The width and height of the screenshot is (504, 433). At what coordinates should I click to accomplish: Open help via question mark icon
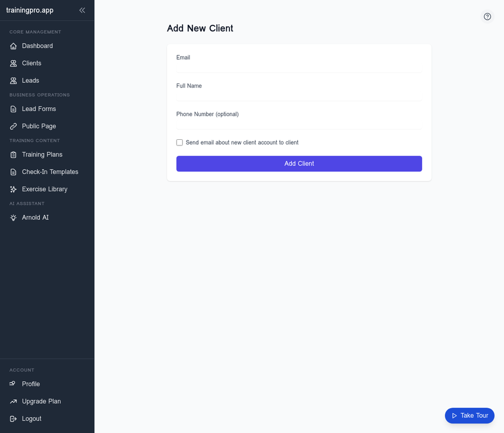pos(488,17)
